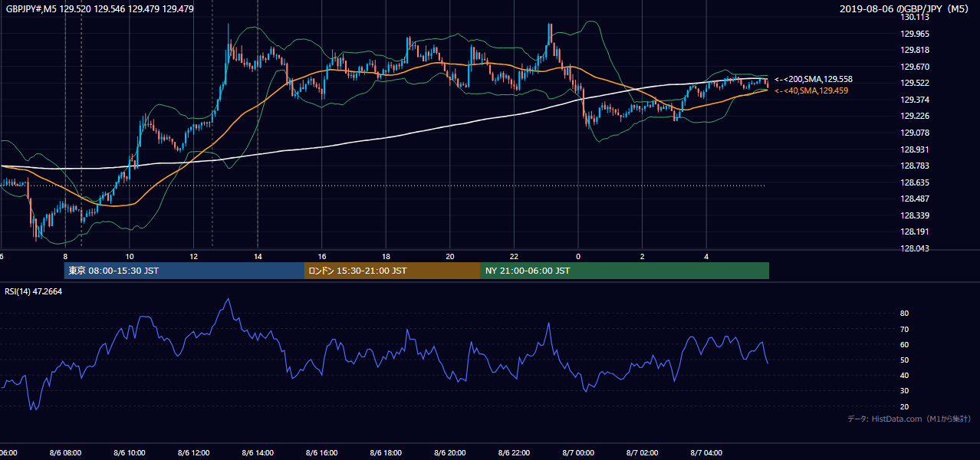Click the 129.226 price axis label
The height and width of the screenshot is (460, 980).
pyautogui.click(x=916, y=116)
